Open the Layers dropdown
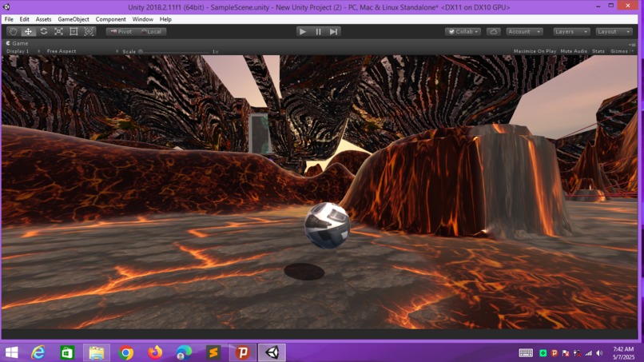This screenshot has height=362, width=644. 571,32
